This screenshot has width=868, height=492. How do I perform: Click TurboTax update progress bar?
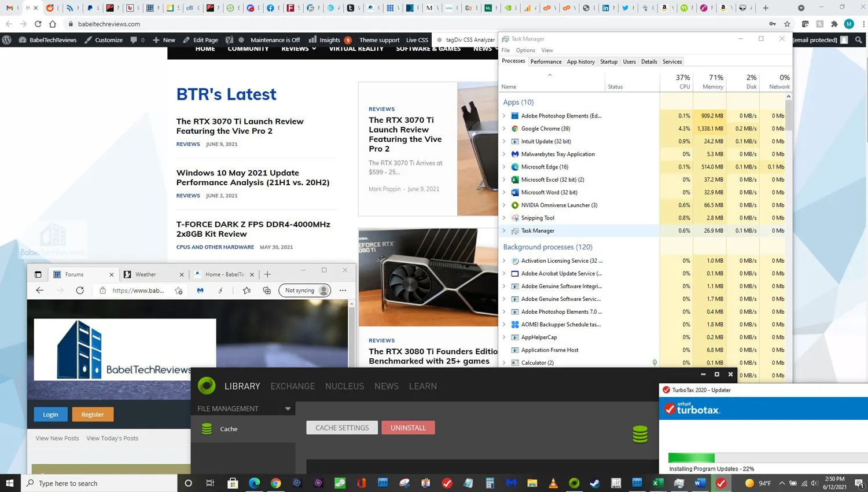pos(768,458)
